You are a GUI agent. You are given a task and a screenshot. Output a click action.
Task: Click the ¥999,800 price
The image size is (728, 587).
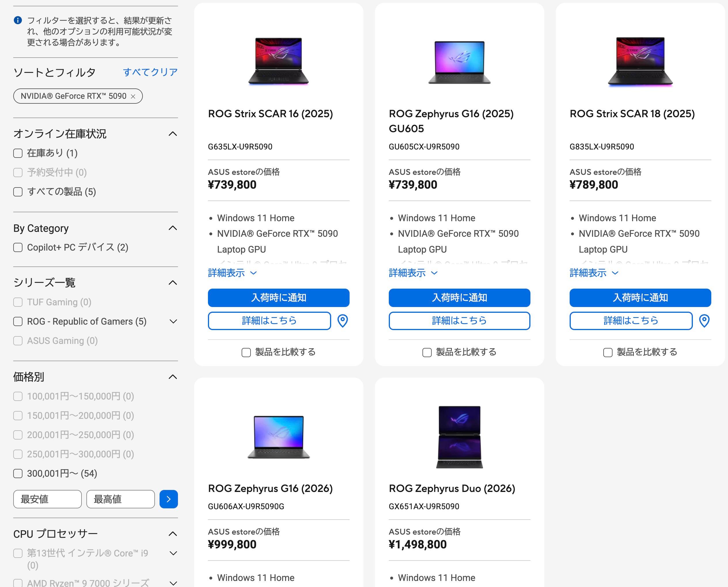(x=232, y=545)
